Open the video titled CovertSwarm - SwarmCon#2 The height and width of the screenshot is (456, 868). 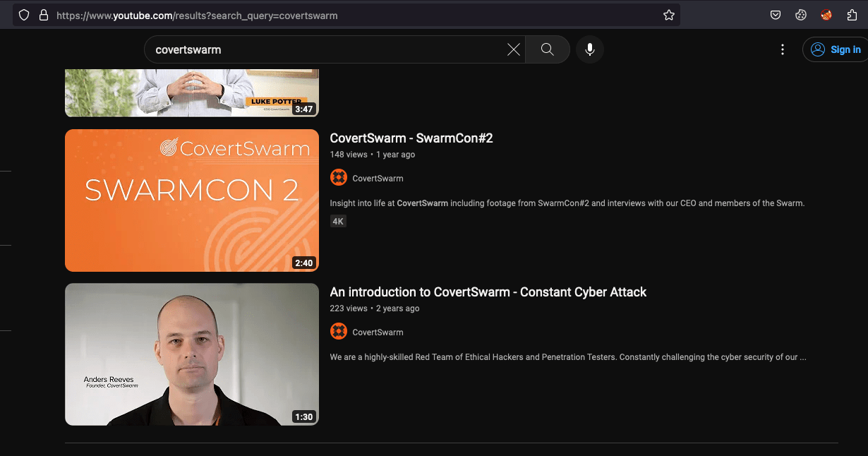[x=411, y=138]
